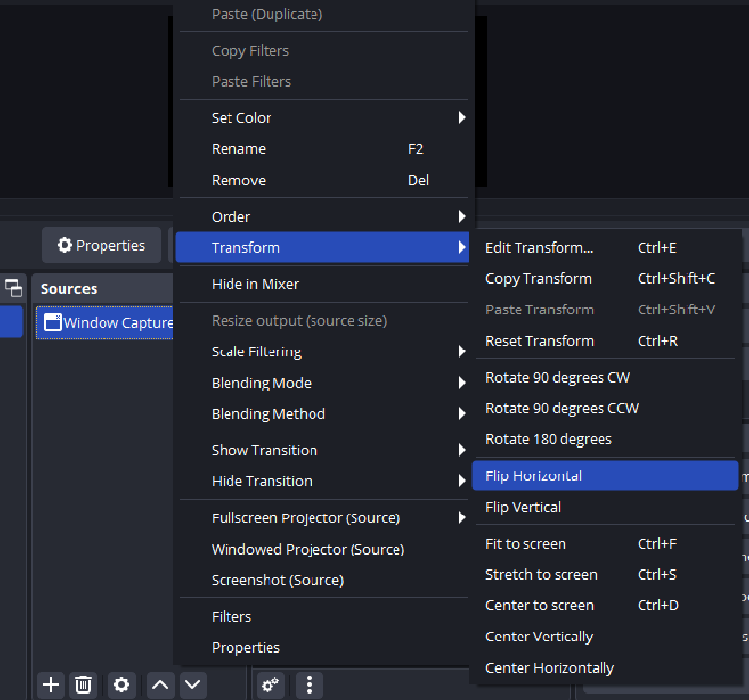749x700 pixels.
Task: Click Paste (Duplicate) menu entry
Action: [x=323, y=14]
